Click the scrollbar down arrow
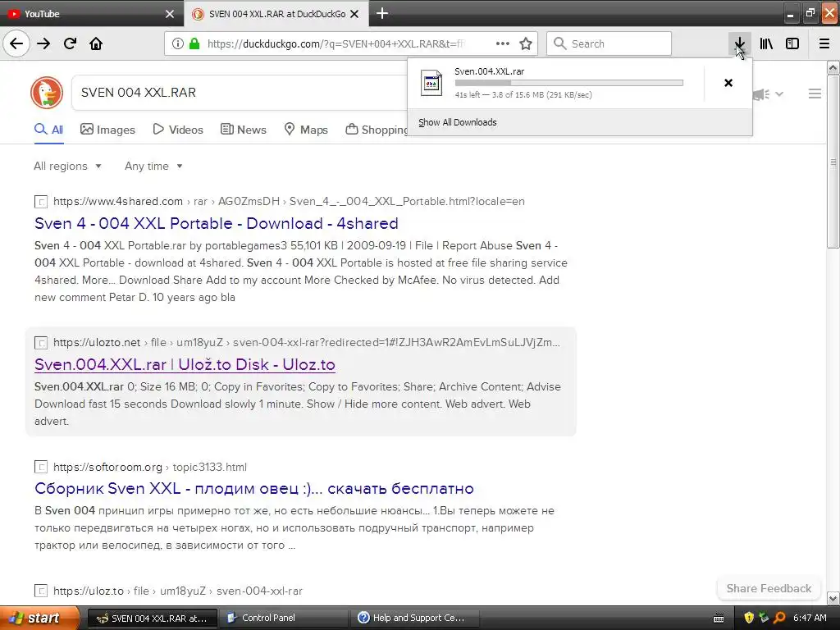Image resolution: width=840 pixels, height=630 pixels. (833, 598)
